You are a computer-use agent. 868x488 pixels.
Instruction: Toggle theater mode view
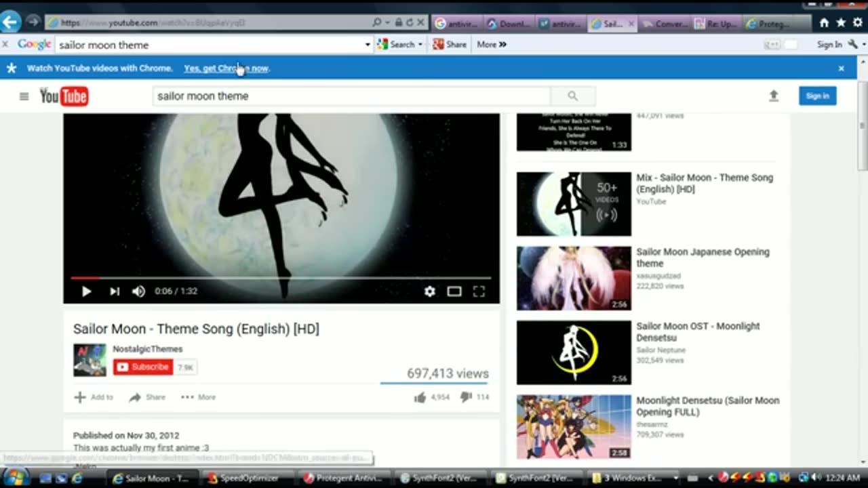pyautogui.click(x=454, y=291)
